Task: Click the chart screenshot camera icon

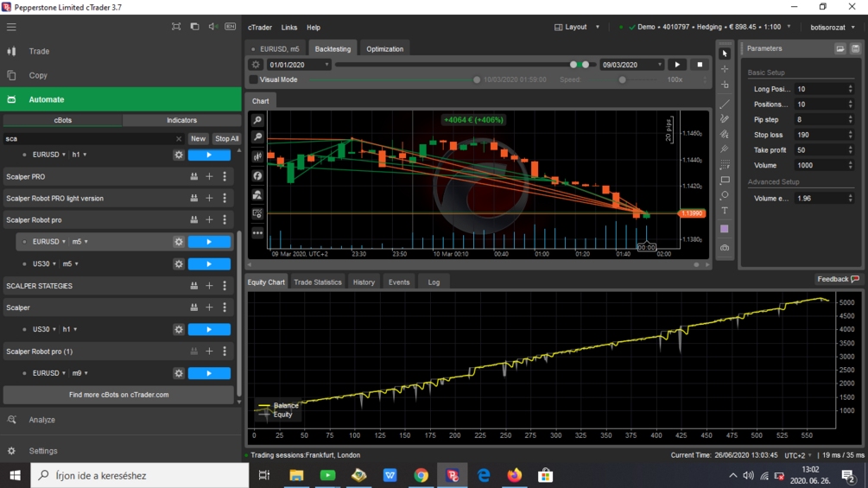Action: pyautogui.click(x=724, y=248)
